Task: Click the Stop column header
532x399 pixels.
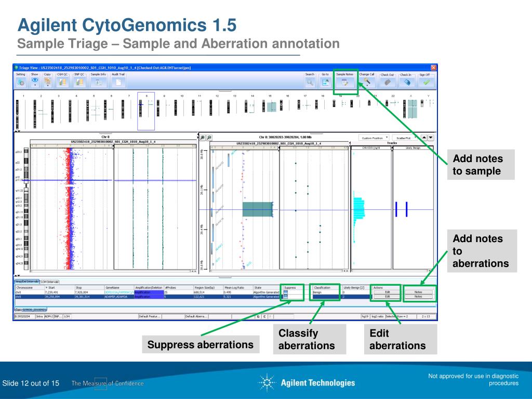Action: pos(89,288)
